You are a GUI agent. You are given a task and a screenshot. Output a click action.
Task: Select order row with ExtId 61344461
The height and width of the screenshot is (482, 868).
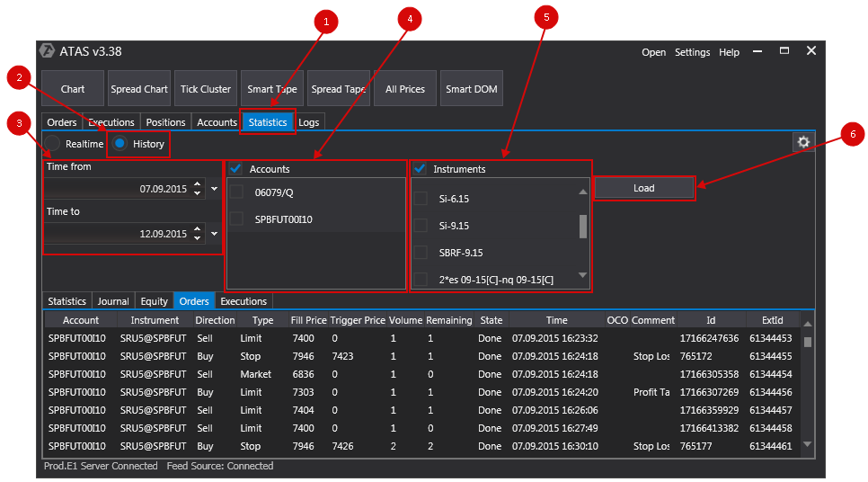(422, 446)
